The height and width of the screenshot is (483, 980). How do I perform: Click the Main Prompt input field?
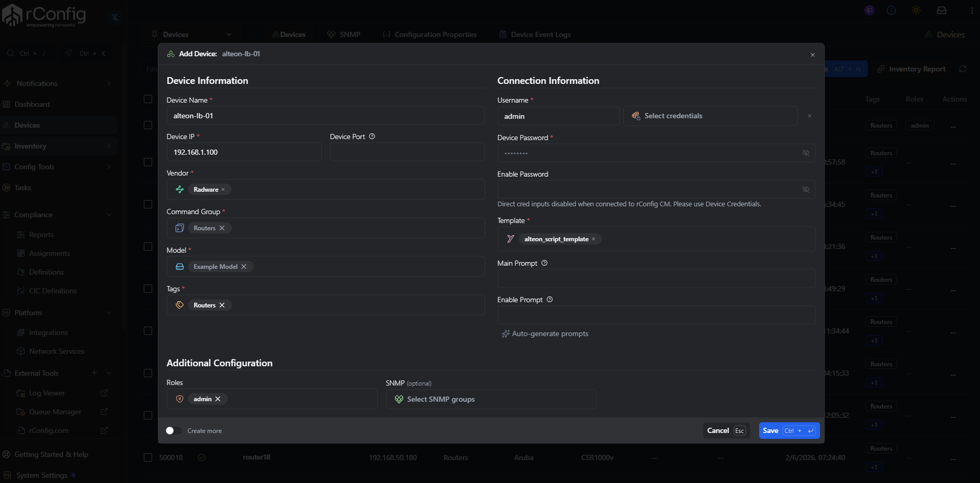pos(656,278)
